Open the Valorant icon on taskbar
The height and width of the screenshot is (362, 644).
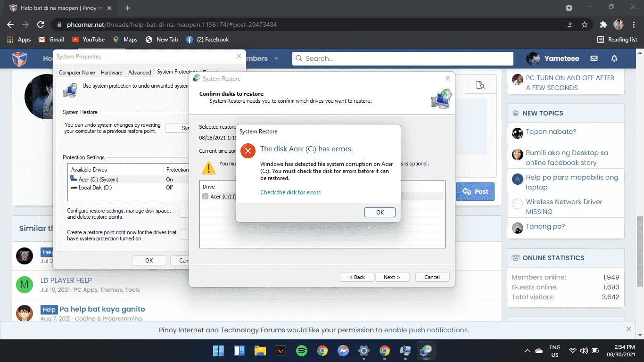[281, 351]
